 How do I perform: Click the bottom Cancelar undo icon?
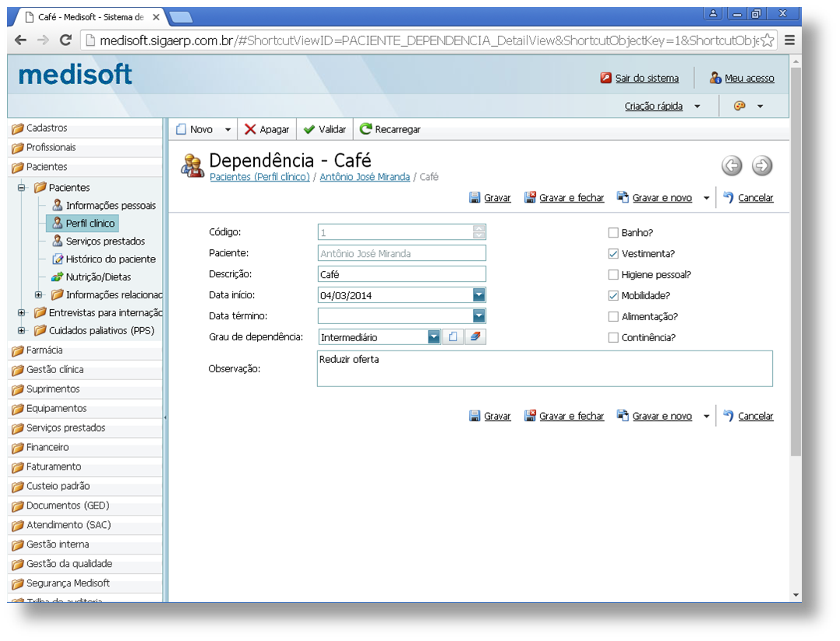pyautogui.click(x=728, y=416)
